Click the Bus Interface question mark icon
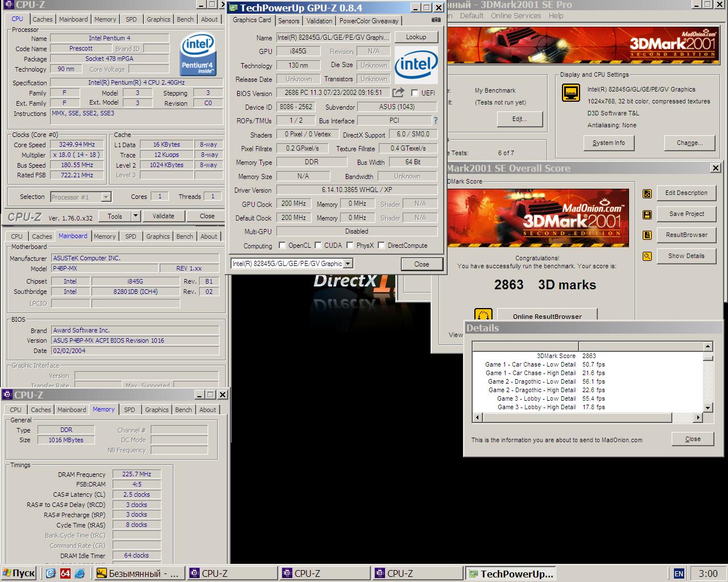Image resolution: width=728 pixels, height=582 pixels. pyautogui.click(x=436, y=120)
